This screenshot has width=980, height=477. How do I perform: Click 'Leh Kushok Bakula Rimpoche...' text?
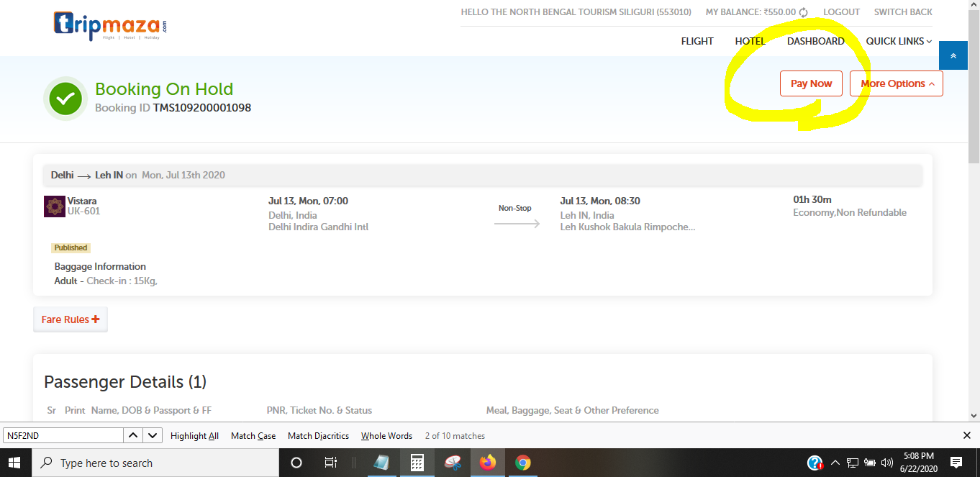tap(627, 227)
